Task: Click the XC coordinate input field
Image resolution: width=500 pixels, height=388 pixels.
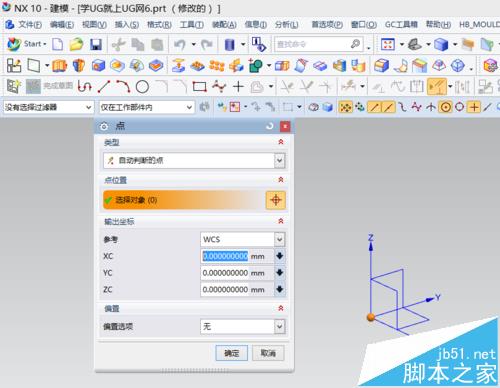Action: pyautogui.click(x=237, y=256)
